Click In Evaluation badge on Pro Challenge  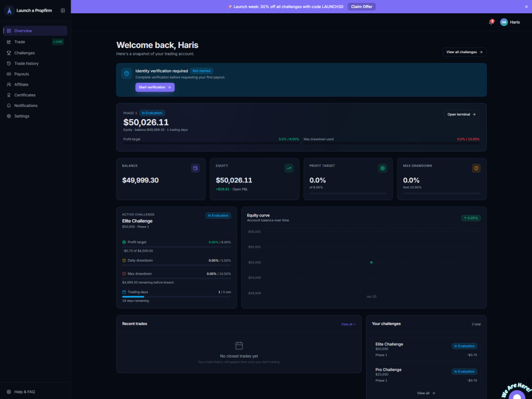click(464, 371)
